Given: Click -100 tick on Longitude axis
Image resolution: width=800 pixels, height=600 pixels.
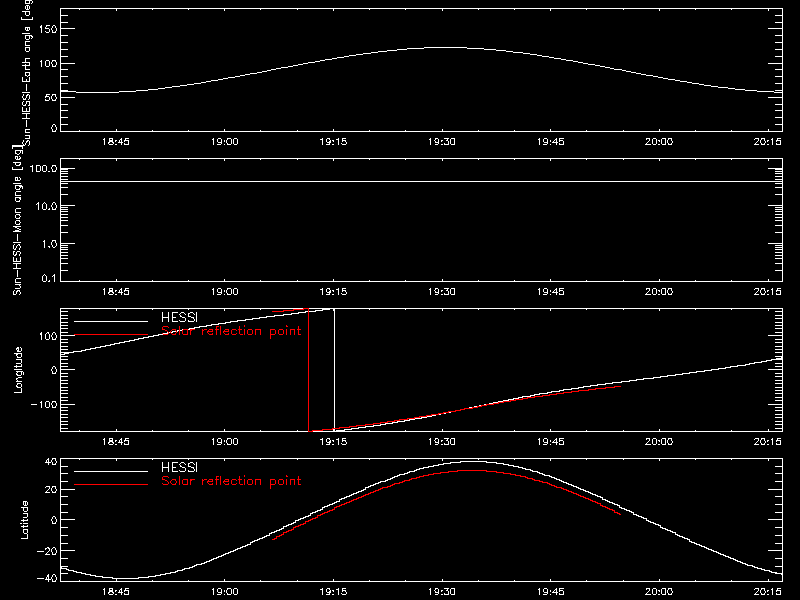Looking at the screenshot, I should click(44, 405).
